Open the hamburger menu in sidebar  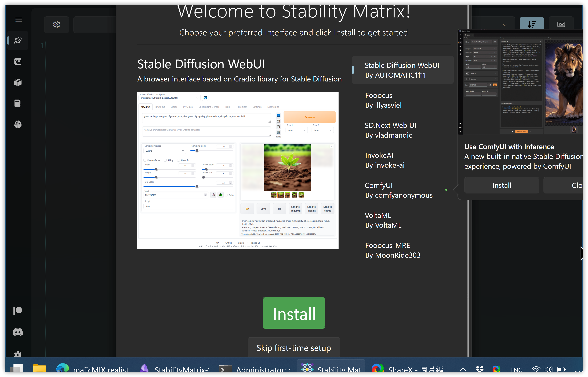pyautogui.click(x=18, y=20)
